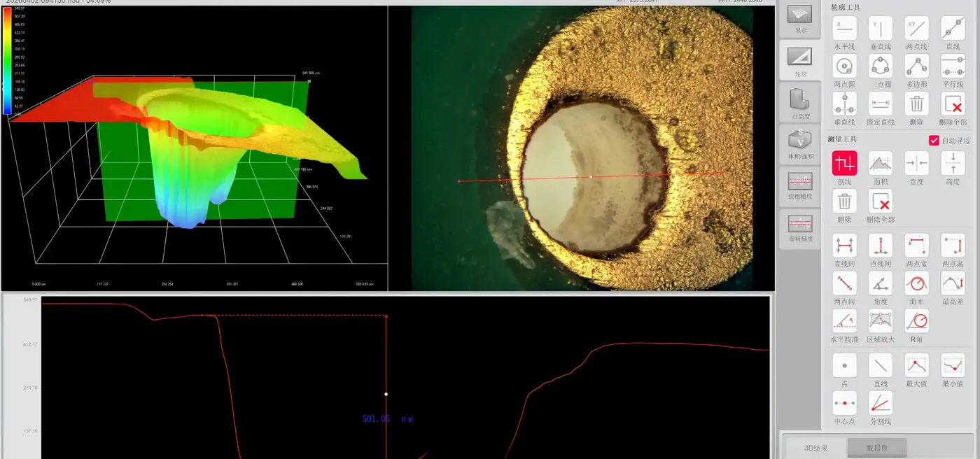Pick the 直线 tool in 轮廓工具 section
This screenshot has height=459, width=980.
(953, 29)
